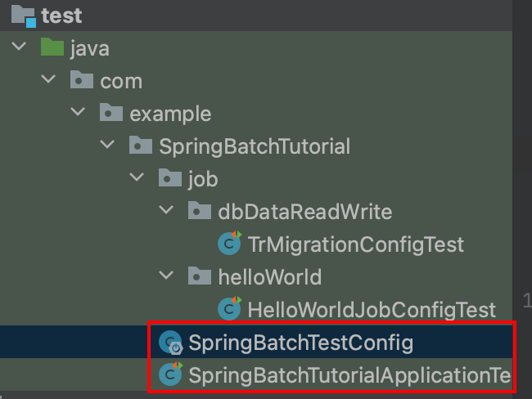Collapse the dbDataReadWrite package chevron
Screen dimensions: 532x399
pos(167,210)
